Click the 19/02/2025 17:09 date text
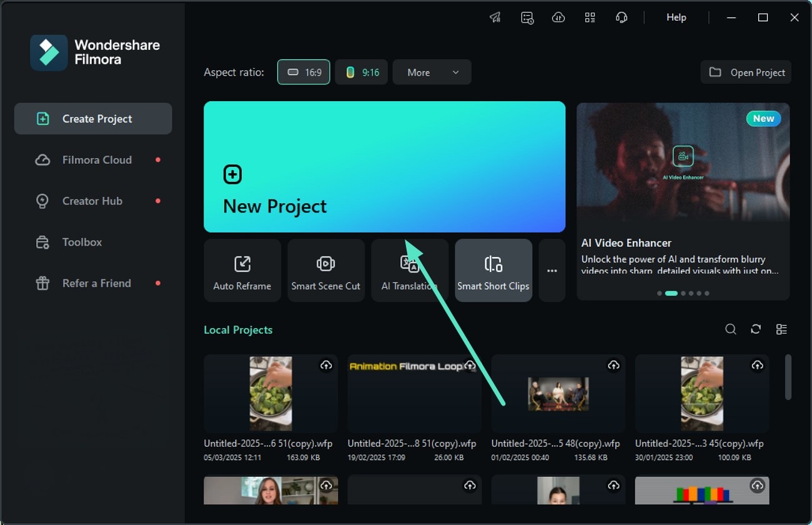 [x=376, y=457]
